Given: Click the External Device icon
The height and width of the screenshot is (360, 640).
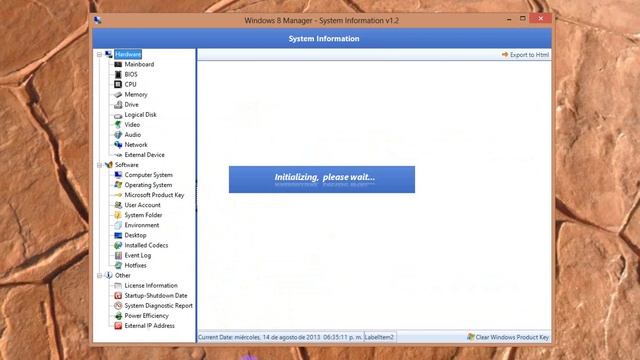Looking at the screenshot, I should pyautogui.click(x=118, y=155).
